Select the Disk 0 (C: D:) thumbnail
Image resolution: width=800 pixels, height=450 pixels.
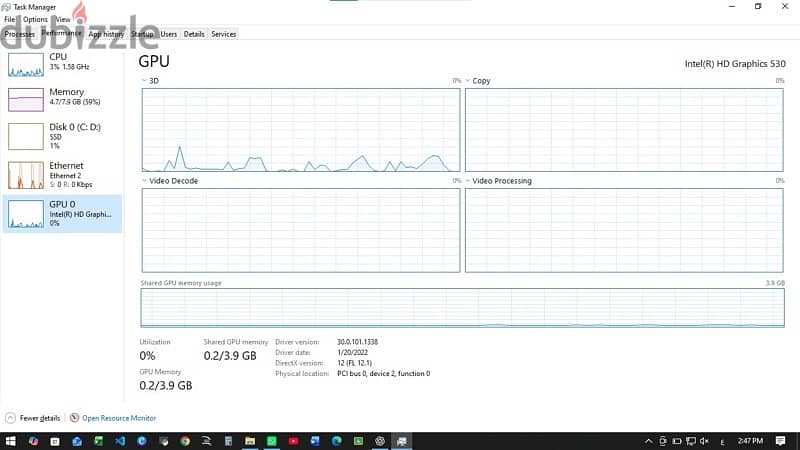tap(26, 137)
